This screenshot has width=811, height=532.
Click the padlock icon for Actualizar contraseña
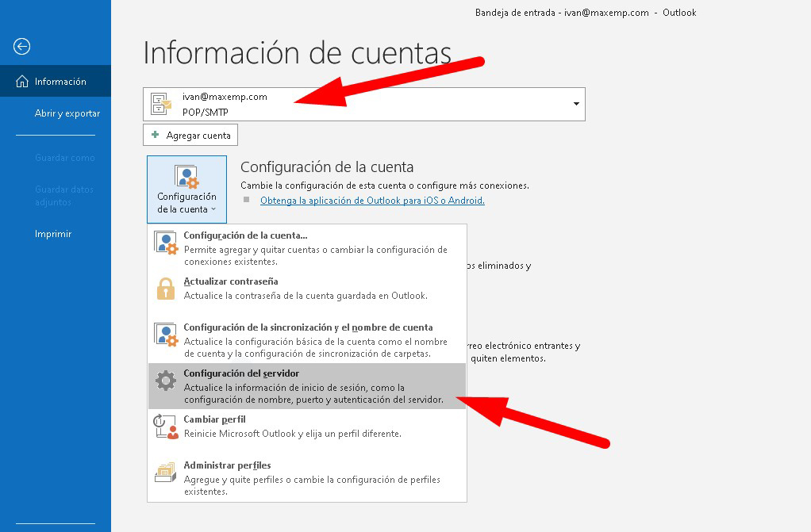pyautogui.click(x=165, y=289)
